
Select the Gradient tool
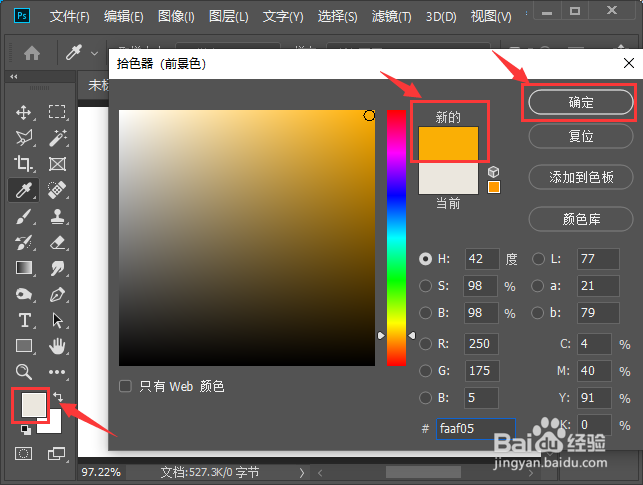click(23, 268)
